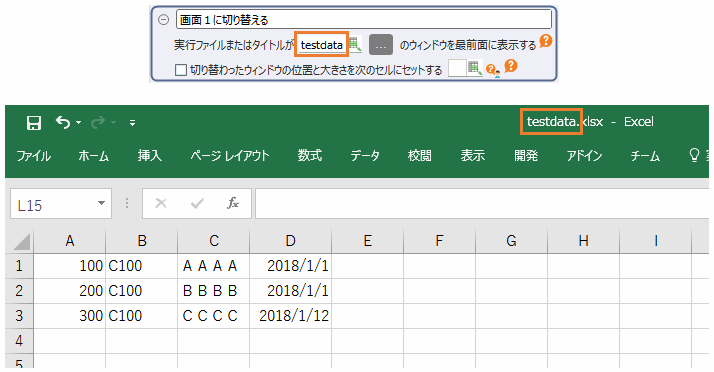
Task: Click the Redo icon in Excel
Action: 98,122
